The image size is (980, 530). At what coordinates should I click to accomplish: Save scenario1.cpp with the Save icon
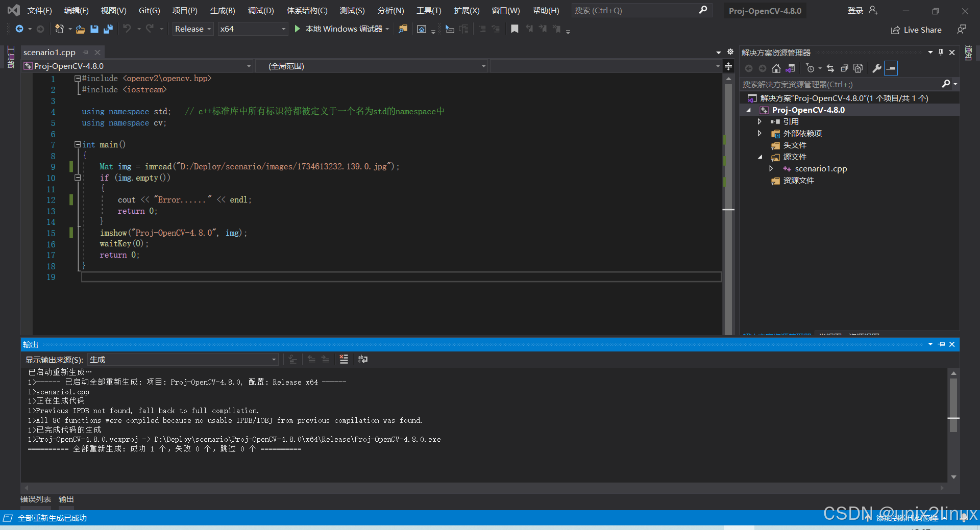coord(94,29)
